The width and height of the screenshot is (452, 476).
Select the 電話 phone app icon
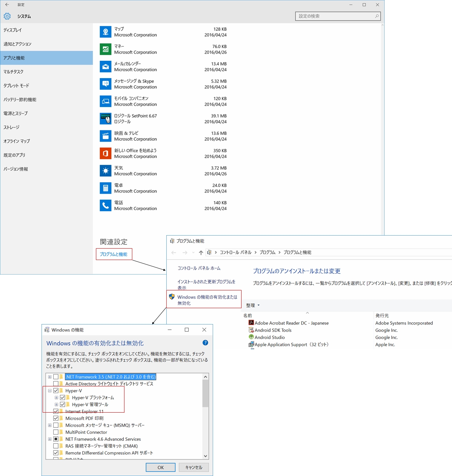coord(106,206)
